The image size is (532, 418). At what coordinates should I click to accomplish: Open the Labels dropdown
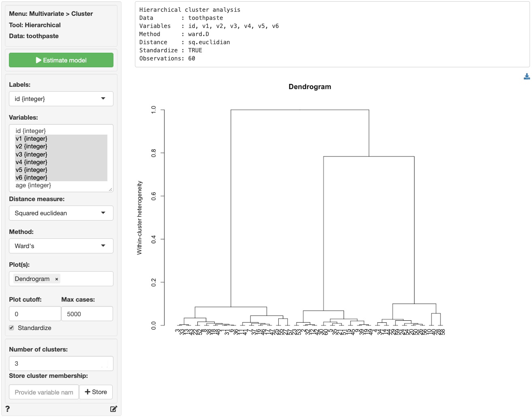point(61,99)
